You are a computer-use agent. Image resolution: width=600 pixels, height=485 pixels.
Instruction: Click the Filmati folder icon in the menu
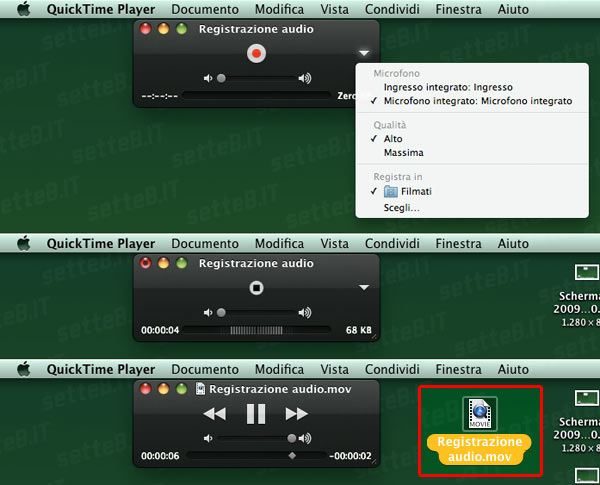pos(392,190)
